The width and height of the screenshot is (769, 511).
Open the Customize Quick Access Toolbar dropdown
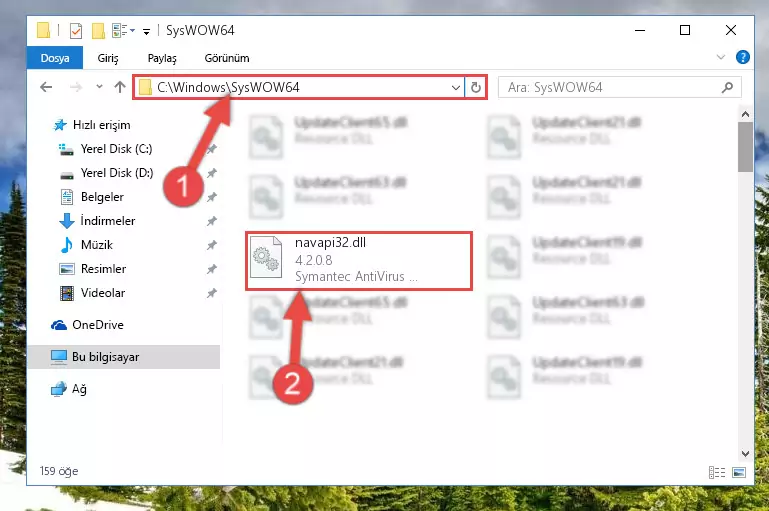[146, 32]
